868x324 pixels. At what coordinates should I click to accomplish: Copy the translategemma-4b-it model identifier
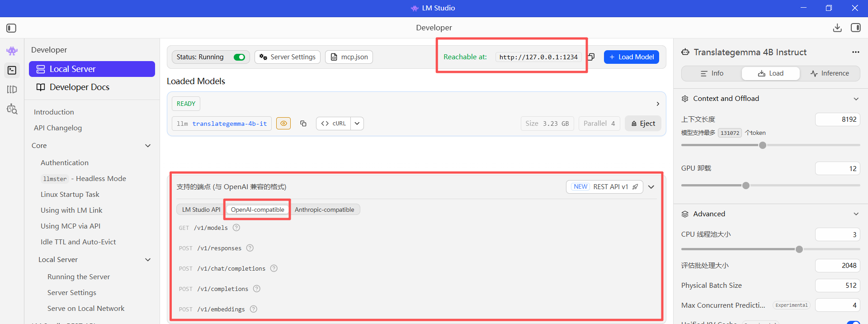(x=303, y=124)
